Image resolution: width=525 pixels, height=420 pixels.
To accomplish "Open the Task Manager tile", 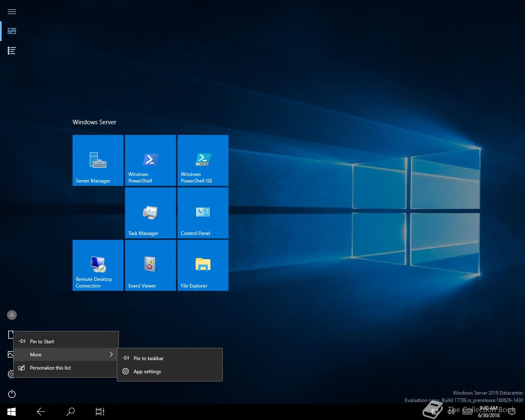I will [x=151, y=213].
